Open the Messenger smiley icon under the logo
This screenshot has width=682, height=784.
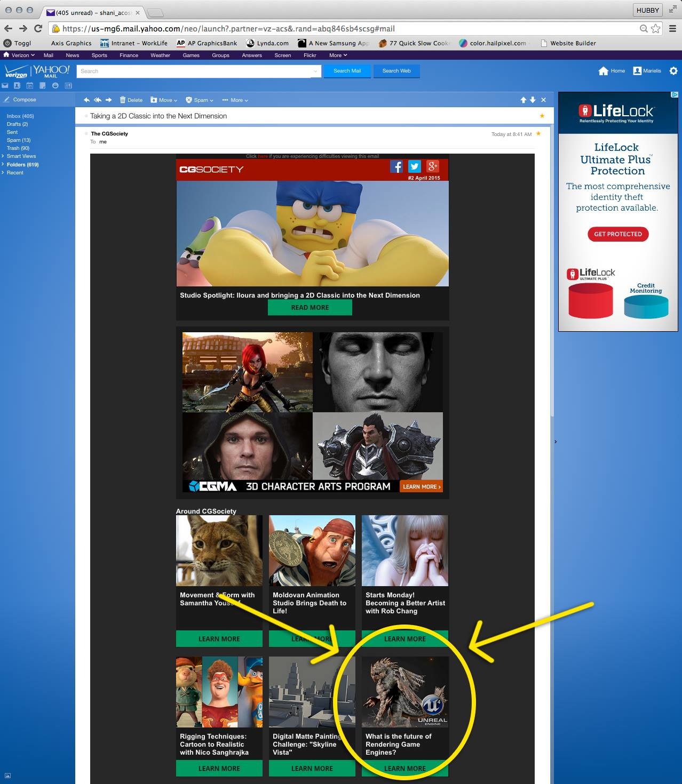pos(55,85)
